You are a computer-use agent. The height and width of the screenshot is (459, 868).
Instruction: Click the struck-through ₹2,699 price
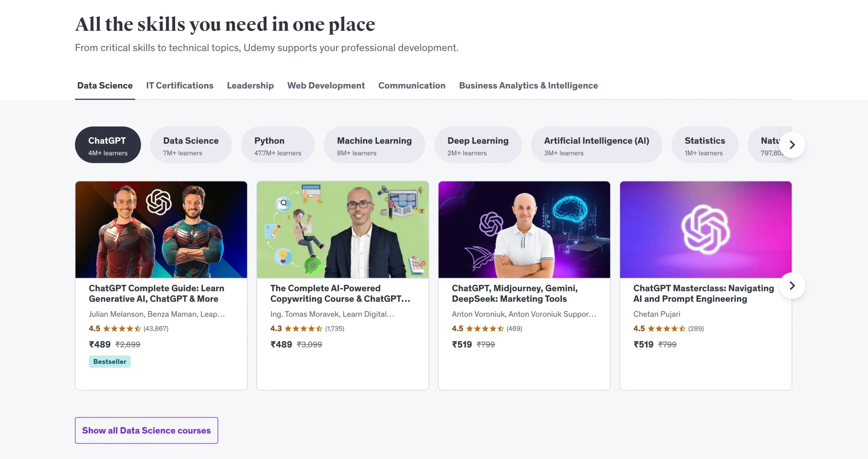click(128, 345)
